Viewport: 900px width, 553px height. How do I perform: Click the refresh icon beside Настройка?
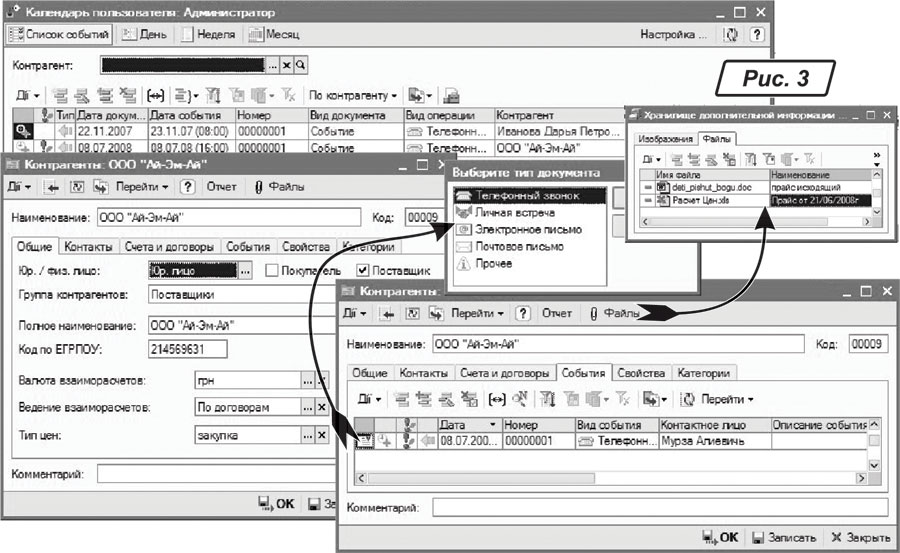point(733,34)
